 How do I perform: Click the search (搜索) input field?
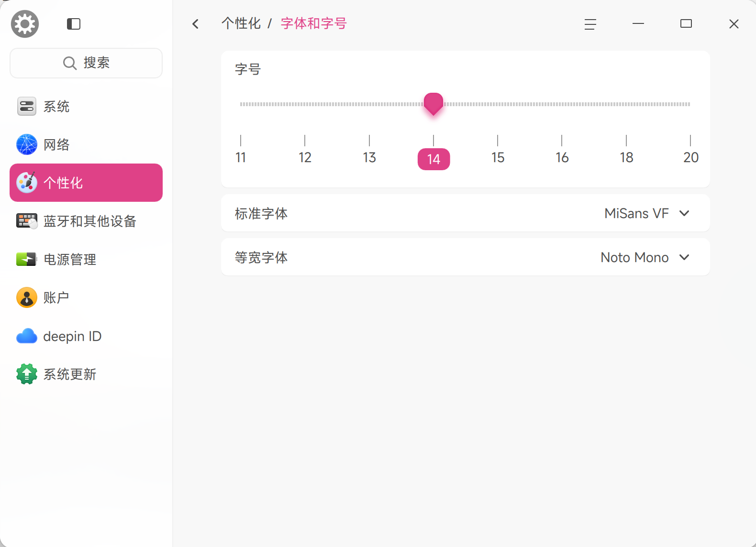tap(86, 63)
